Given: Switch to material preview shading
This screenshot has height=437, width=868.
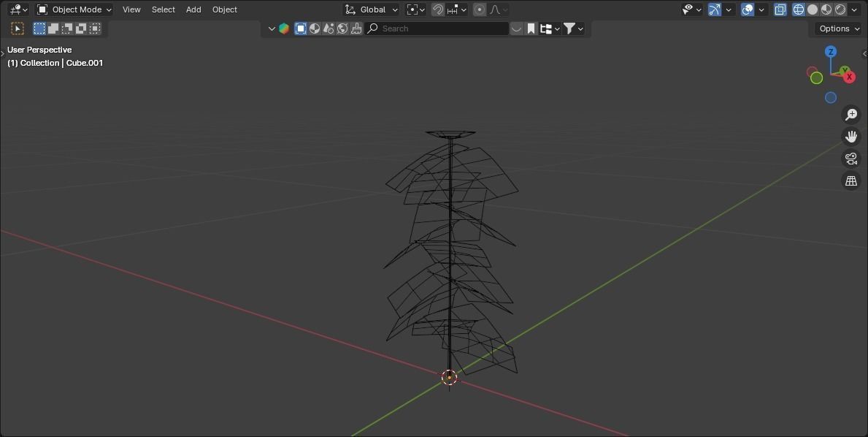Looking at the screenshot, I should [x=826, y=9].
